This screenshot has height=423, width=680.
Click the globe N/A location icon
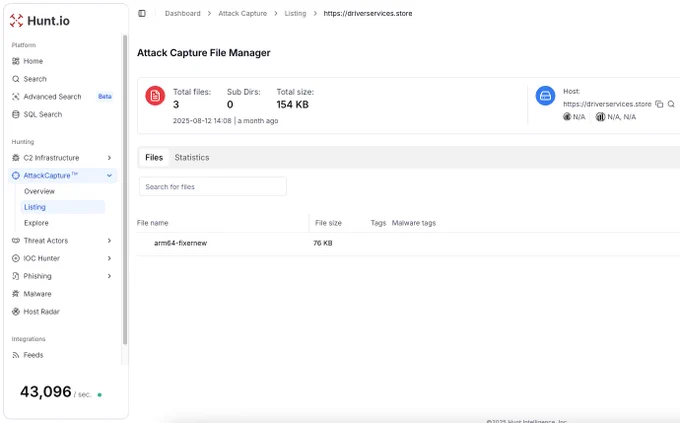tap(567, 117)
